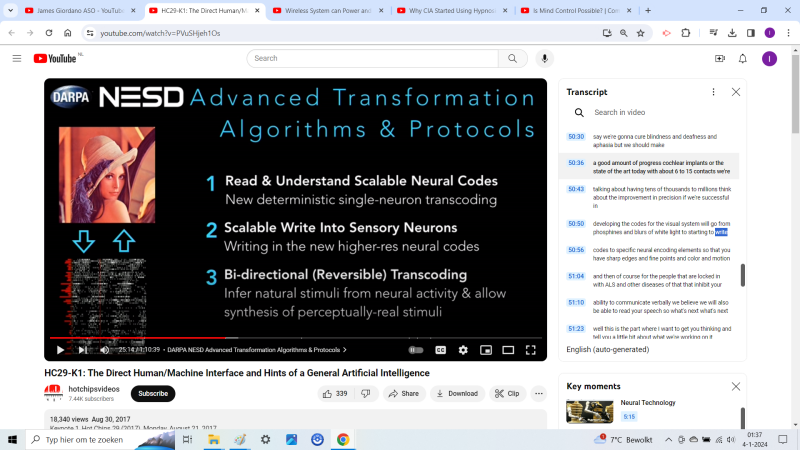Open the YouTube account avatar menu
Viewport: 800px width, 450px height.
click(x=769, y=59)
